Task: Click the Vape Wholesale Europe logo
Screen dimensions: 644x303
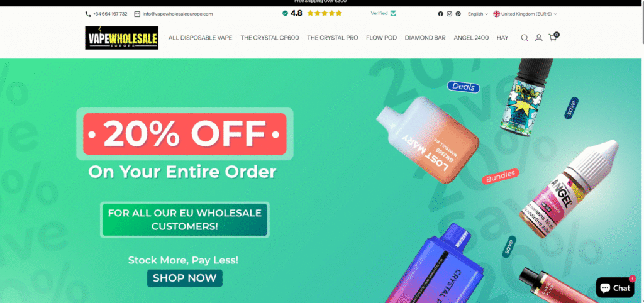Action: [x=121, y=38]
